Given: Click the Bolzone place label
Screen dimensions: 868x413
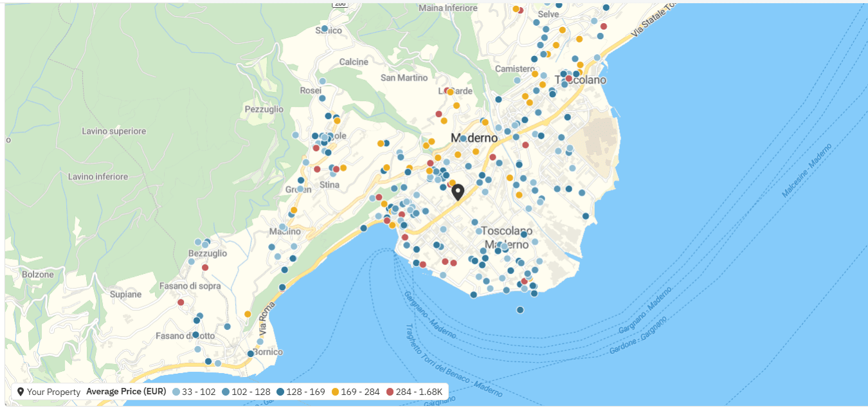Looking at the screenshot, I should pyautogui.click(x=38, y=275).
